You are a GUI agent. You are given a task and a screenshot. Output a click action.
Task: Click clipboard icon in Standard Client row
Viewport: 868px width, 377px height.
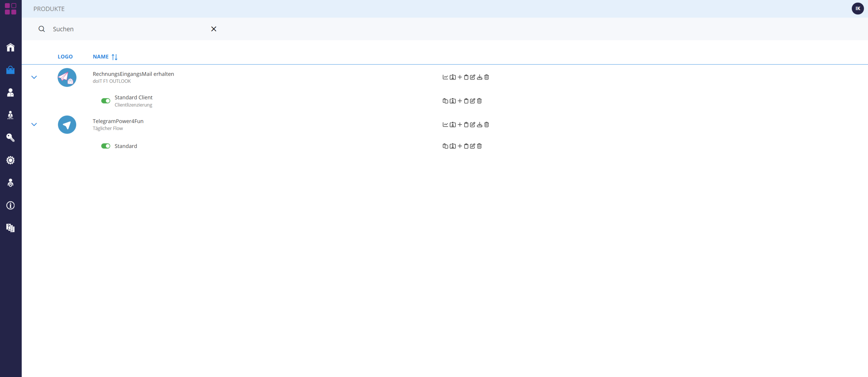point(466,101)
